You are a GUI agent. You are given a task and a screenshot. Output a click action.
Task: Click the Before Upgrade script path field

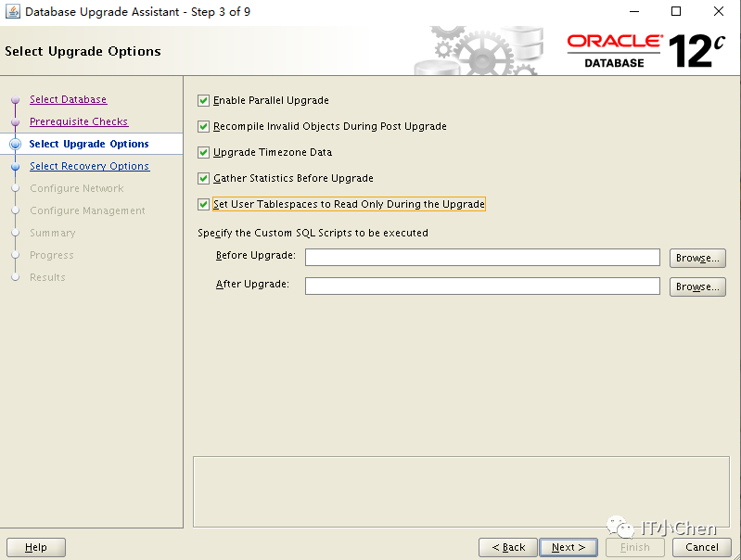click(482, 258)
